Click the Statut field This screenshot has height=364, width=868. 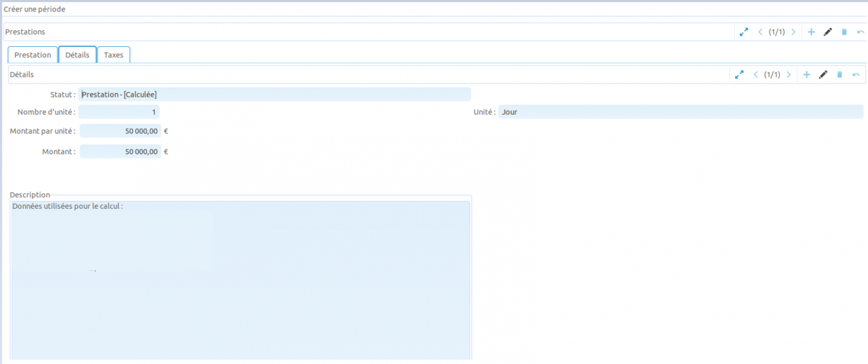point(275,95)
